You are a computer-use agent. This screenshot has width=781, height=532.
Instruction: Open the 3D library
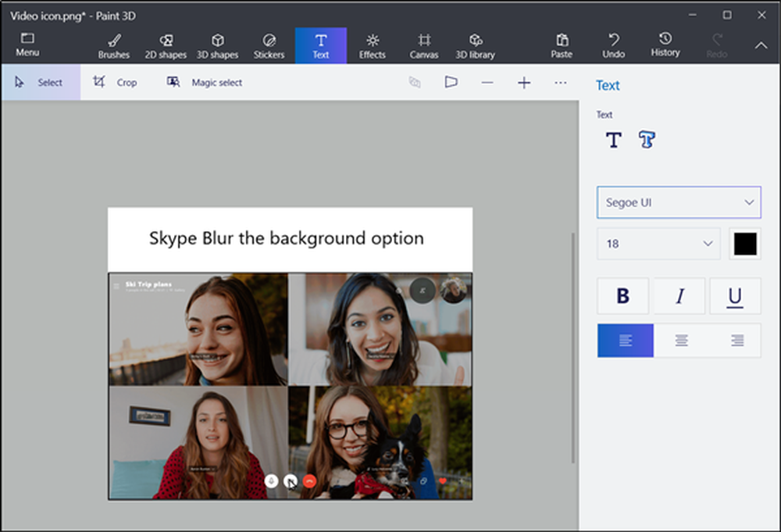[476, 45]
